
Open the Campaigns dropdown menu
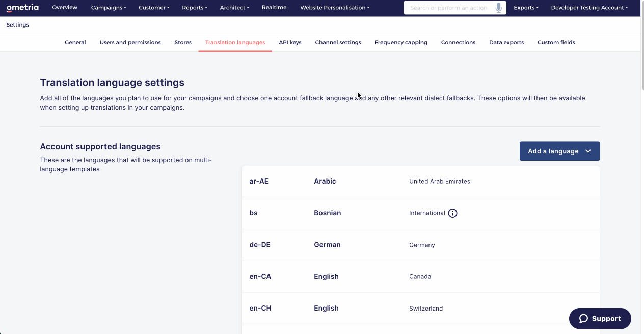(x=109, y=8)
